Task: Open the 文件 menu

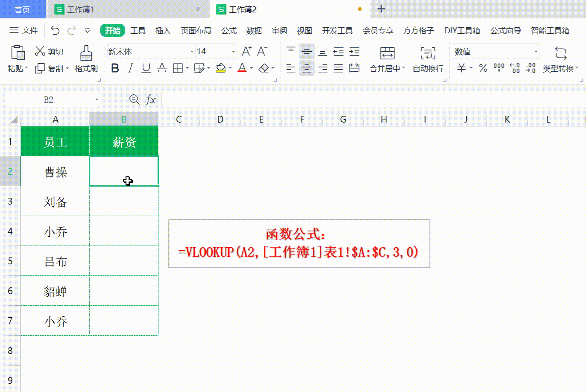Action: click(24, 30)
